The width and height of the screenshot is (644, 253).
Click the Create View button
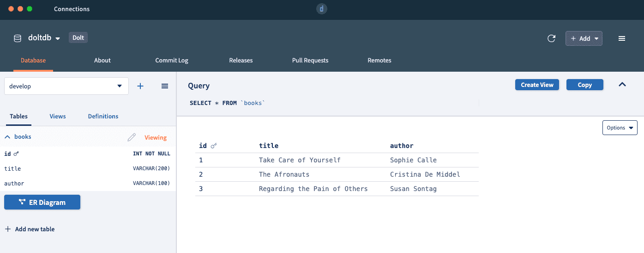click(537, 85)
